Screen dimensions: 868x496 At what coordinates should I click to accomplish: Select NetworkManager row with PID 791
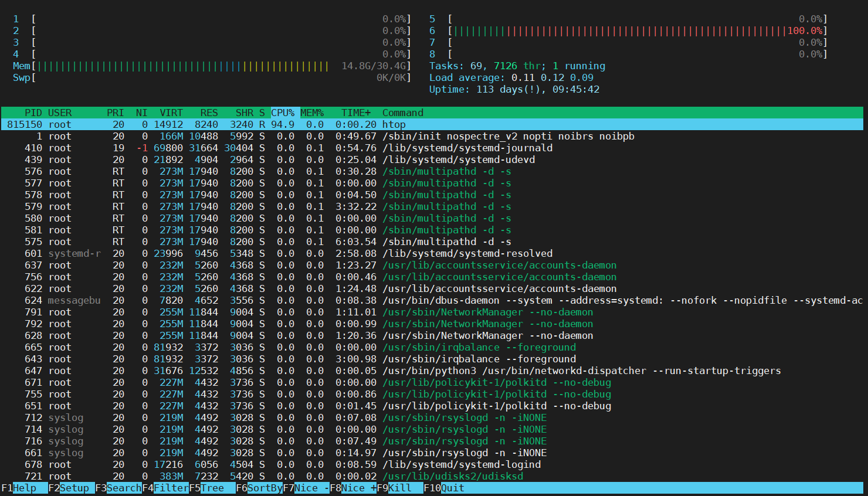tap(432, 312)
